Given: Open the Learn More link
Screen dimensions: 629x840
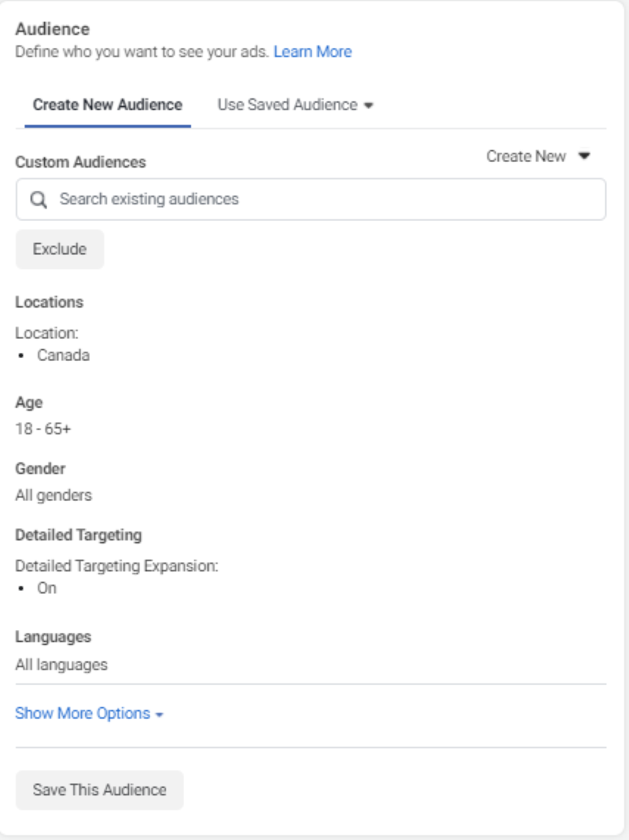Looking at the screenshot, I should [x=313, y=51].
